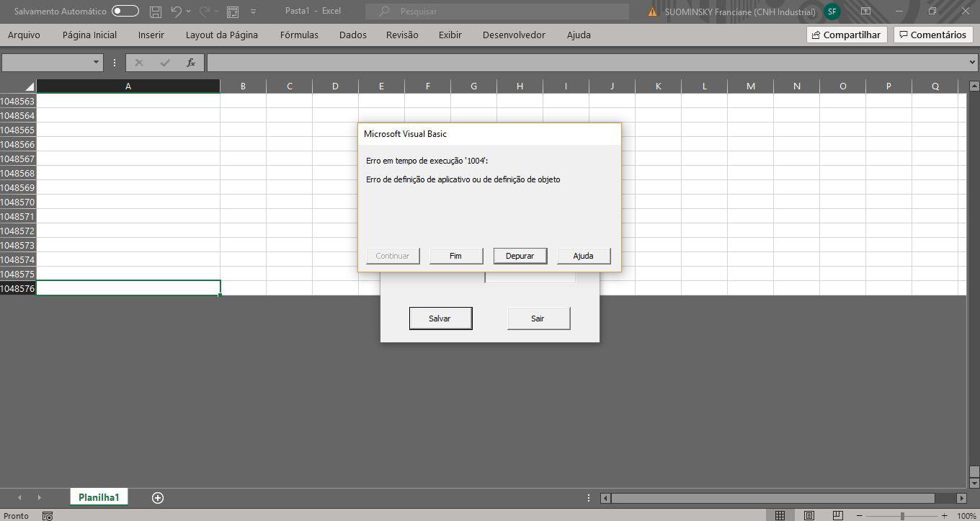The height and width of the screenshot is (521, 980).
Task: Click the next sheet navigation arrow
Action: tap(39, 498)
